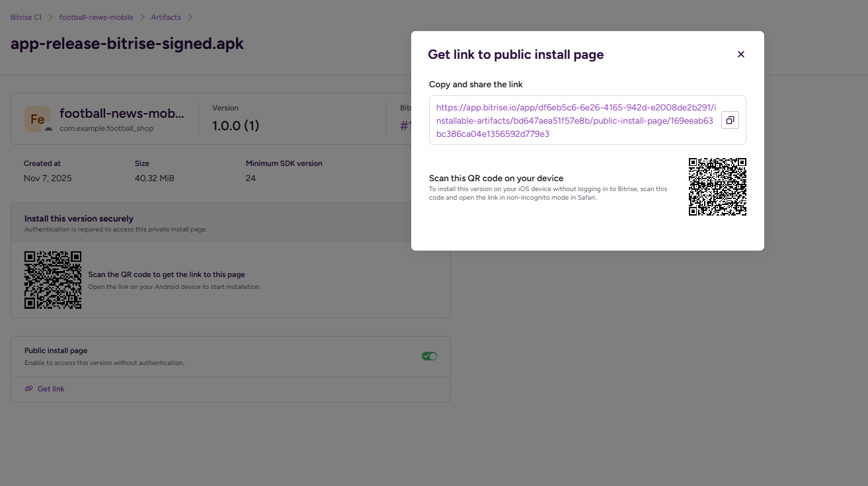
Task: Click the truncated football-news-mob app name
Action: point(122,114)
